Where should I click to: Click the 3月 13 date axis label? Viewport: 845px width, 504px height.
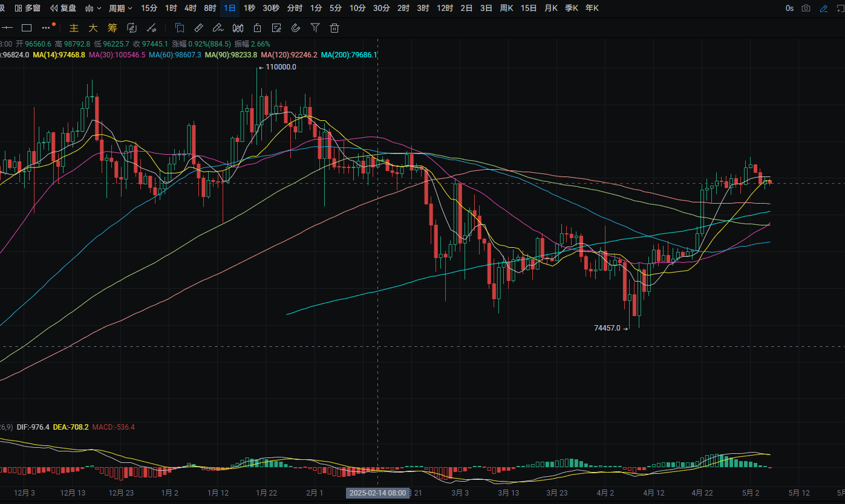(x=508, y=493)
